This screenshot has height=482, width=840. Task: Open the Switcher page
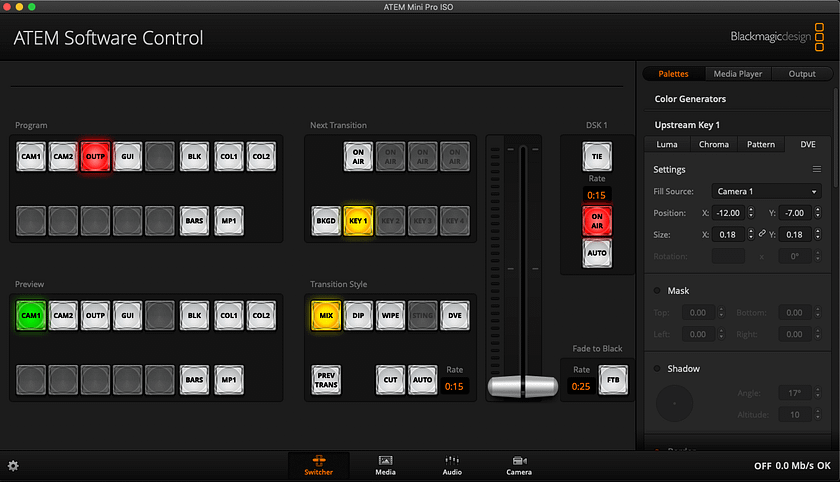coord(319,465)
